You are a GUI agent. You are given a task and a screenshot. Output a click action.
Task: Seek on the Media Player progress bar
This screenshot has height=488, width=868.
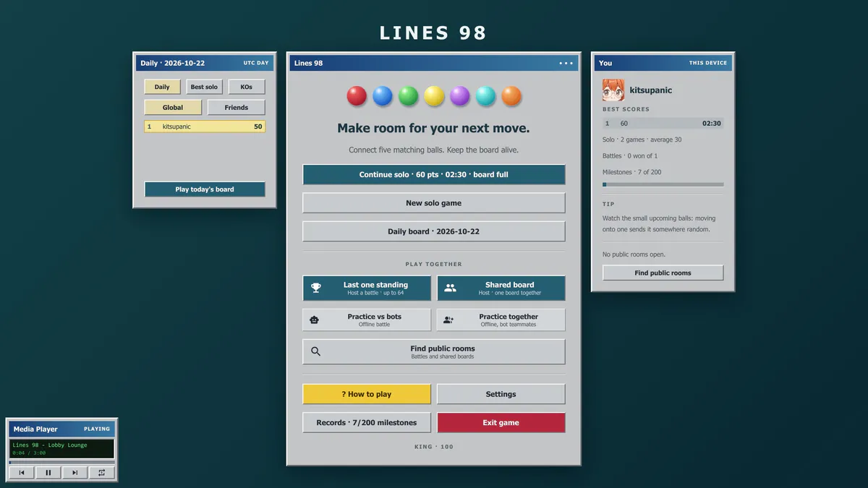coord(61,462)
